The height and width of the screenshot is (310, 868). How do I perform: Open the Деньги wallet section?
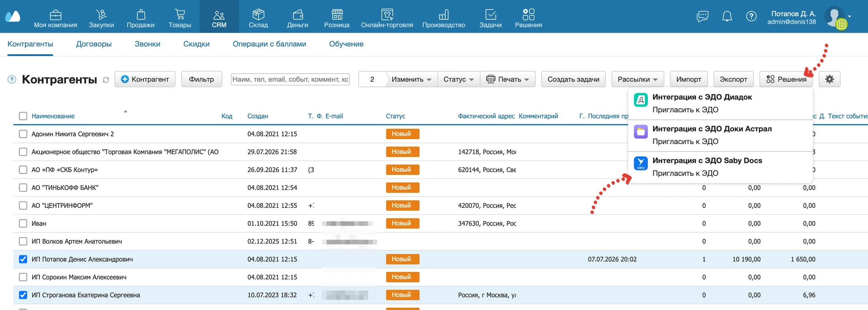tap(297, 19)
